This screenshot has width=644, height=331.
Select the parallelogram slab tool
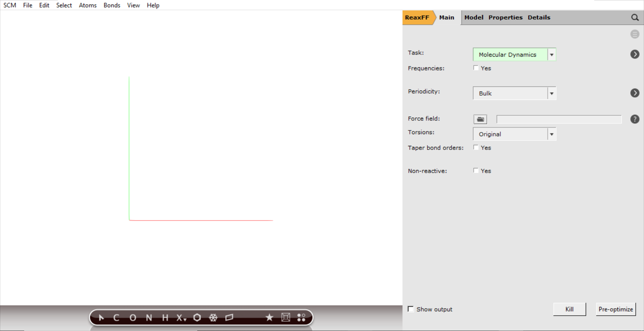coord(229,317)
